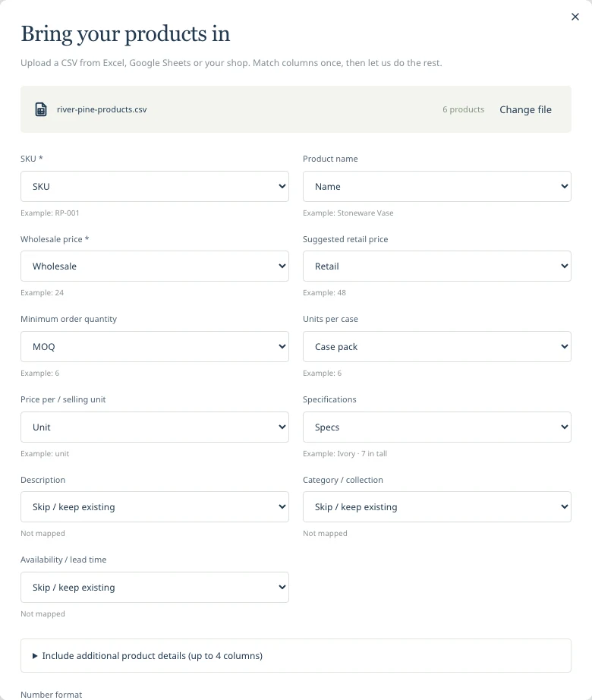Click the CSV file icon beside river-pine-products.csv

[41, 109]
